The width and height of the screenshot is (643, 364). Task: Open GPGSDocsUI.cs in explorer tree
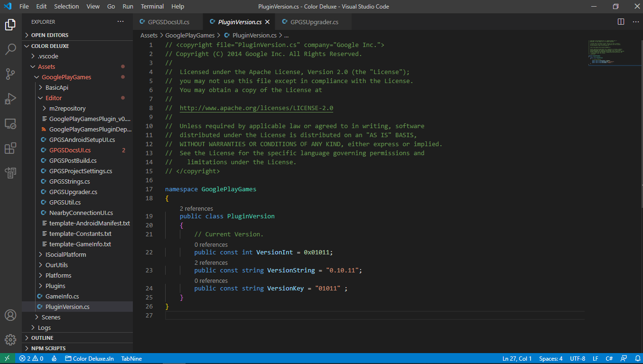pos(77,150)
